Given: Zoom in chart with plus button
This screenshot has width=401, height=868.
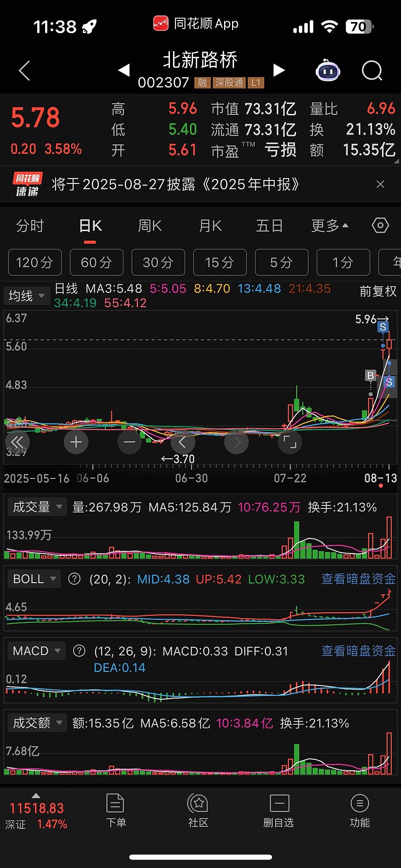Looking at the screenshot, I should pyautogui.click(x=76, y=442).
